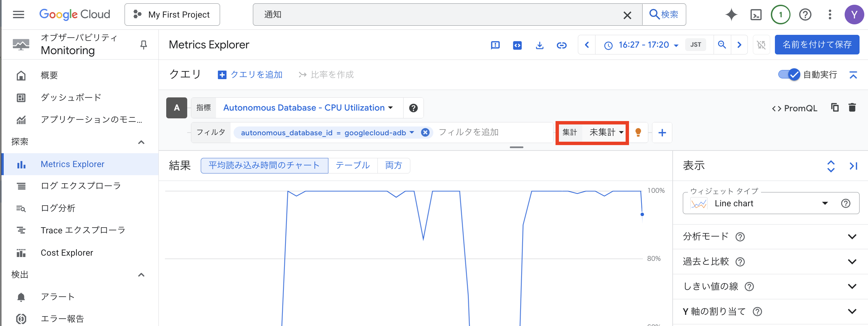Click the download chart data icon
Viewport: 868px width, 326px height.
[x=540, y=45]
